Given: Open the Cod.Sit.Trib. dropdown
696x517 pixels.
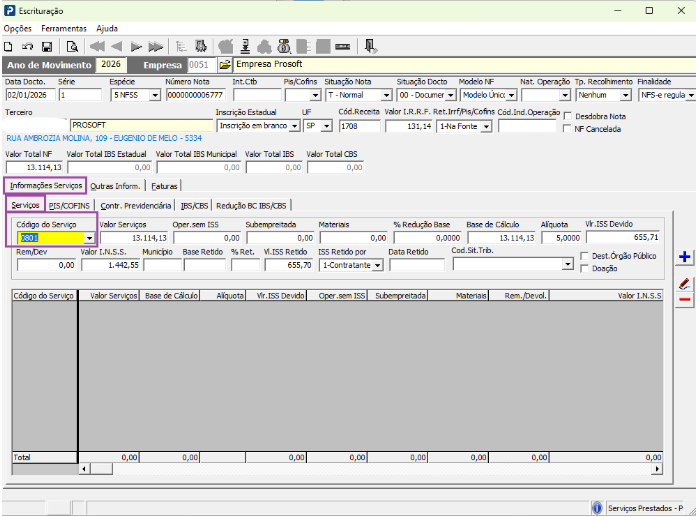Looking at the screenshot, I should click(568, 264).
